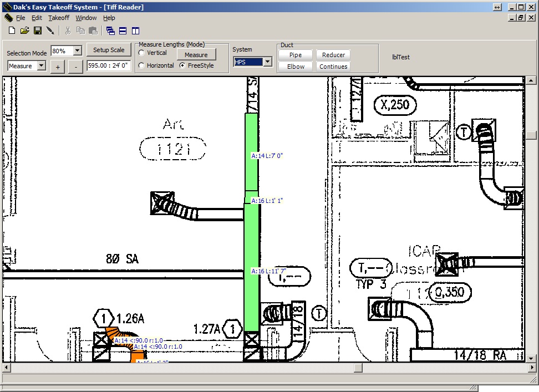
Task: Expand the Measure selection mode dropdown
Action: 41,66
